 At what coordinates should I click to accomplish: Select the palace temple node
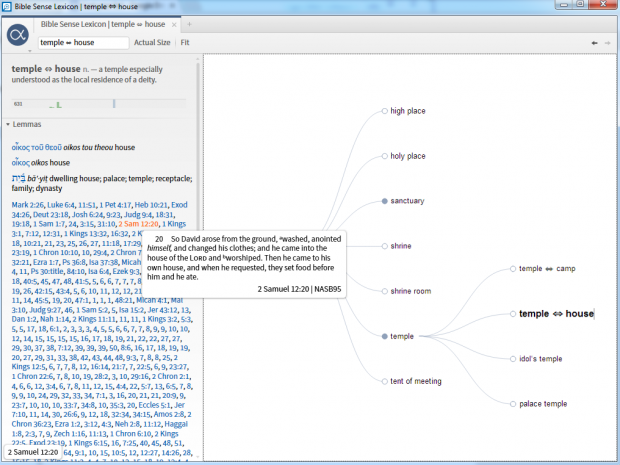(543, 404)
